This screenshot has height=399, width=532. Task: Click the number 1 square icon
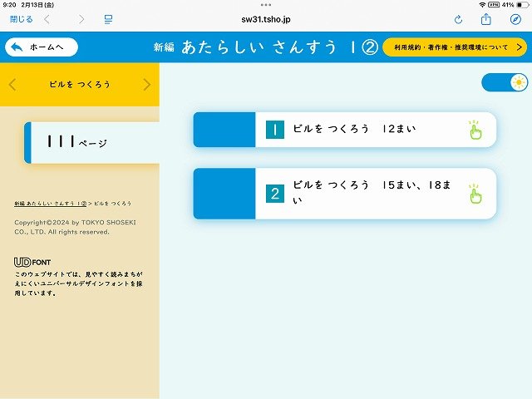pos(275,130)
